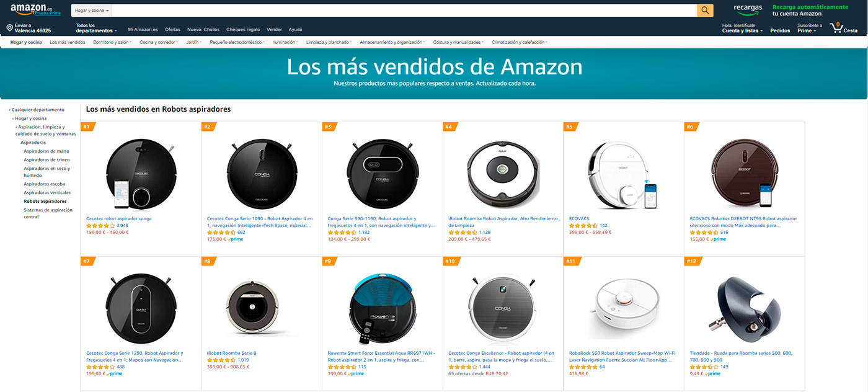Open star rating of Cecotec robot aspirador conga
The image size is (868, 392).
point(100,226)
